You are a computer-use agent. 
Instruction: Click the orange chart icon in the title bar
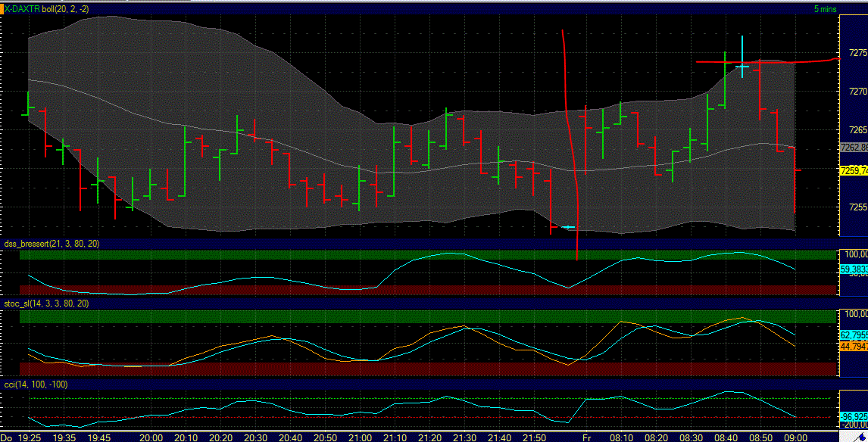point(2,8)
